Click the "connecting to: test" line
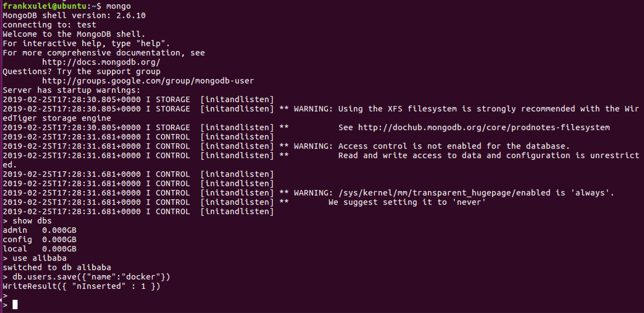The image size is (644, 313). click(49, 25)
